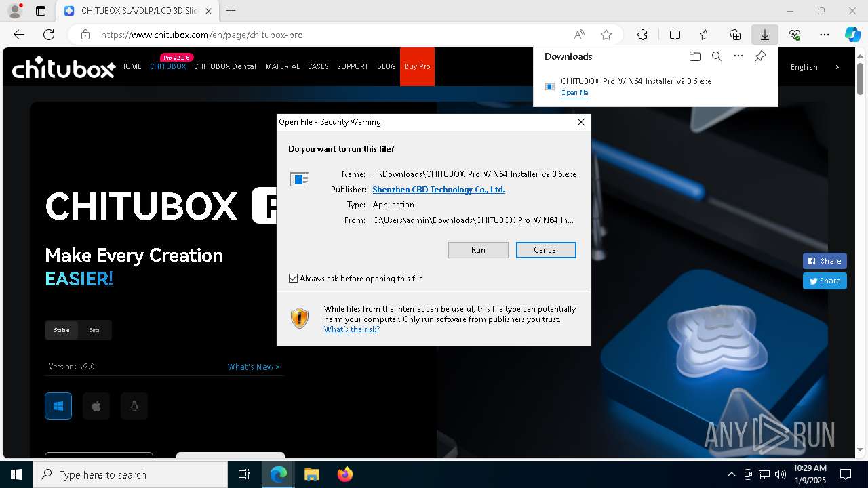Viewport: 868px width, 488px height.
Task: Launch Copilot sidebar icon
Action: (853, 35)
